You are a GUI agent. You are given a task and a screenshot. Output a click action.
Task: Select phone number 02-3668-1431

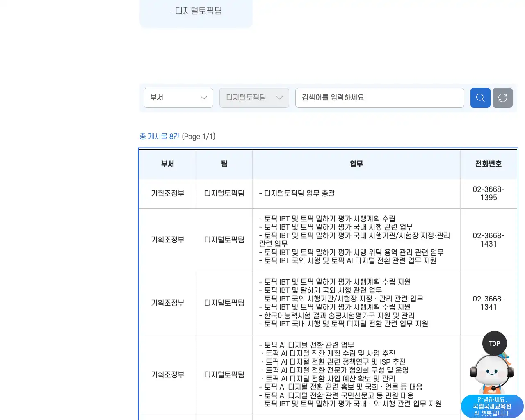pyautogui.click(x=488, y=240)
